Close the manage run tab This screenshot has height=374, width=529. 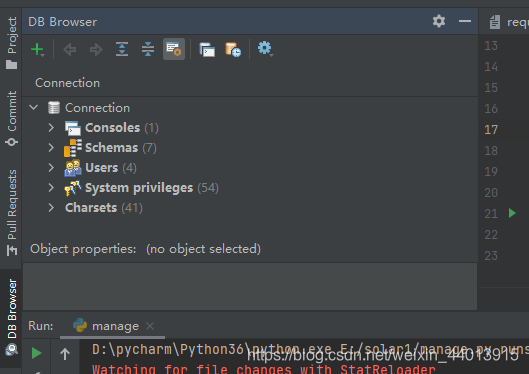click(x=150, y=326)
